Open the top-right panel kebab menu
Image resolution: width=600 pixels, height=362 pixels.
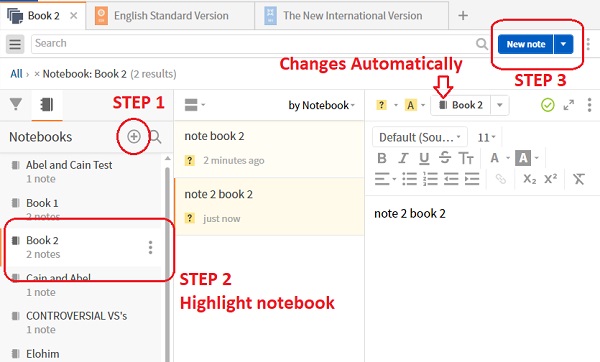tap(589, 44)
